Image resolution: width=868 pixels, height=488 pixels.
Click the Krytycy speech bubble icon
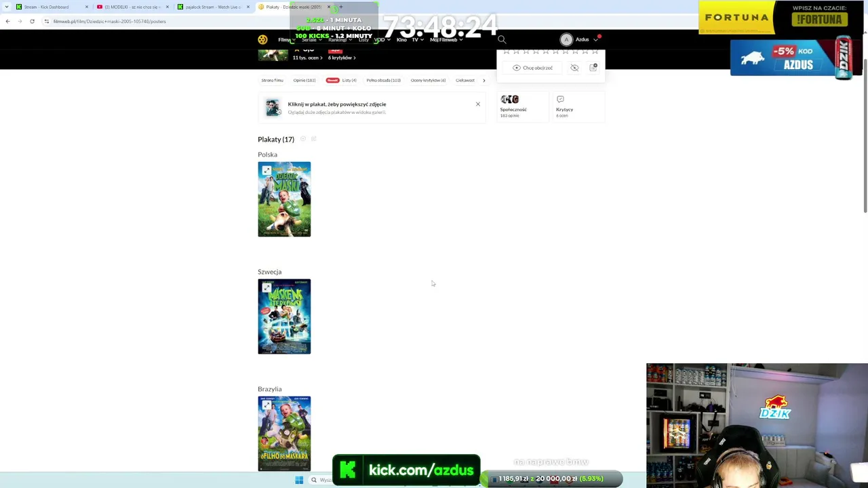(560, 100)
